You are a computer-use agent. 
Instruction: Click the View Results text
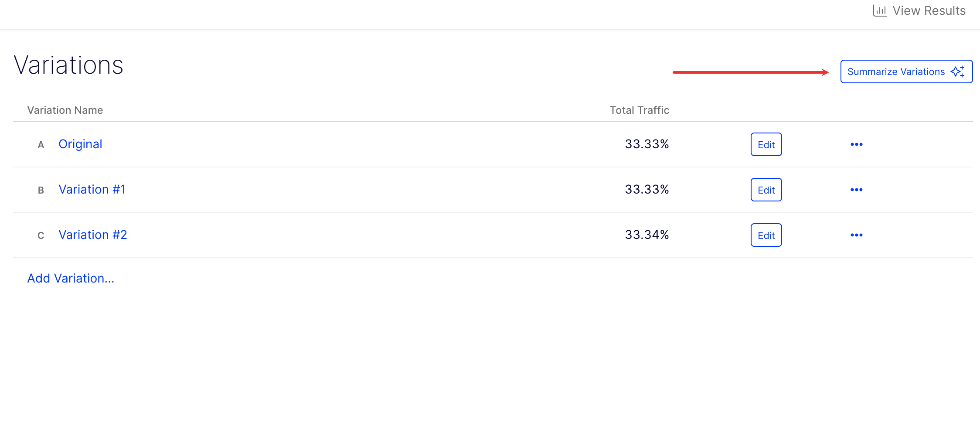[929, 11]
